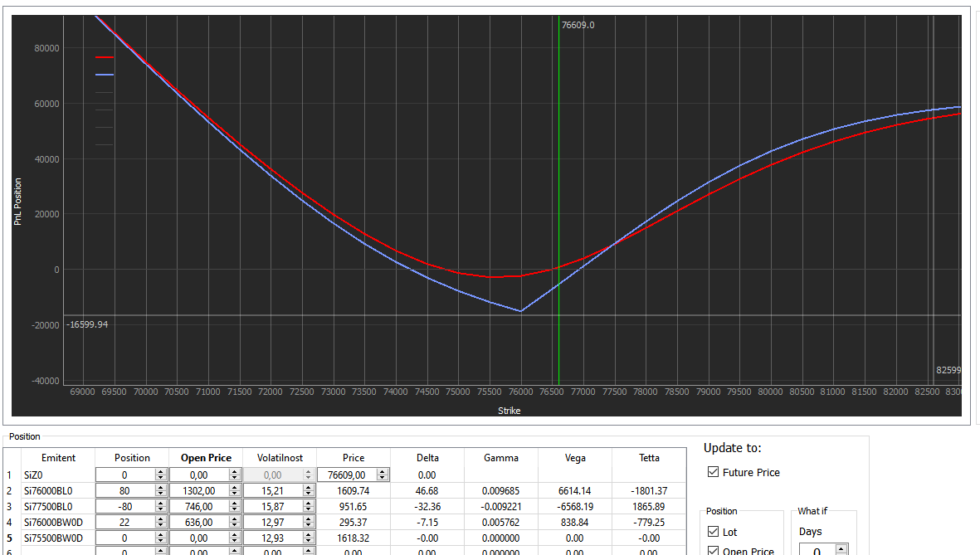Select the SiZ0 emitent cell

(58, 475)
